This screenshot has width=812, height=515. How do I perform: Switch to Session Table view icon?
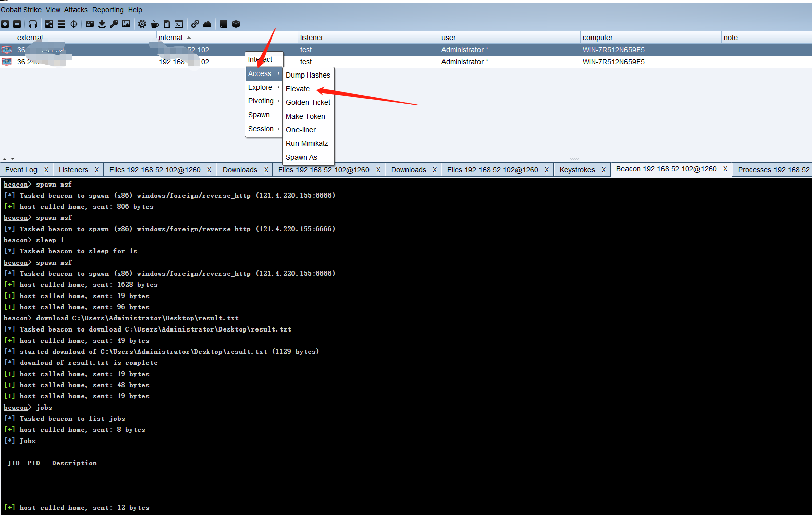click(x=61, y=24)
